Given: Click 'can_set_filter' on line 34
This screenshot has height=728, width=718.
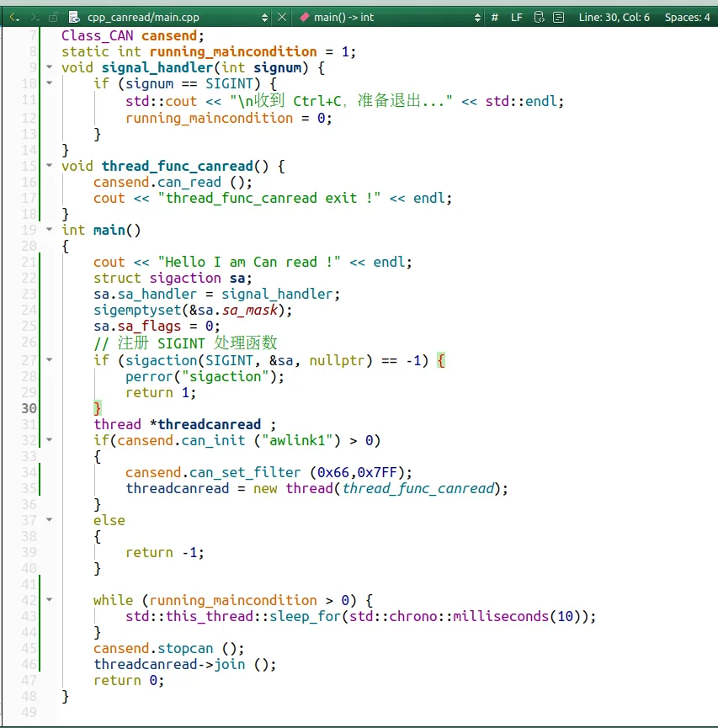Looking at the screenshot, I should [245, 473].
